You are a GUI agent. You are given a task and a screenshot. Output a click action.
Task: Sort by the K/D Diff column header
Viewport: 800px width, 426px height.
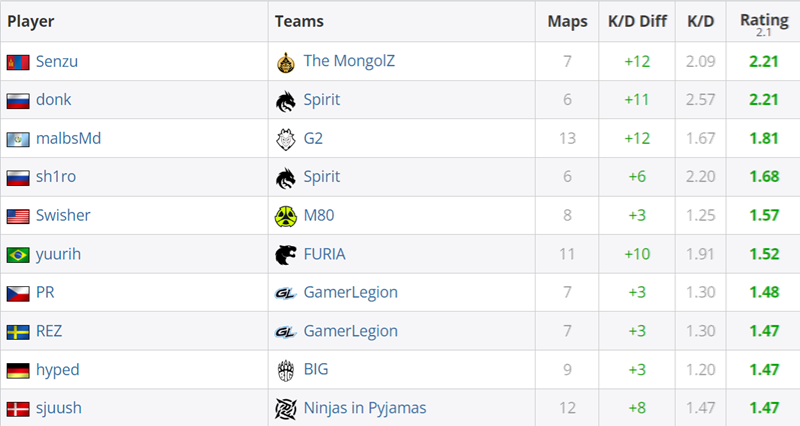(637, 21)
